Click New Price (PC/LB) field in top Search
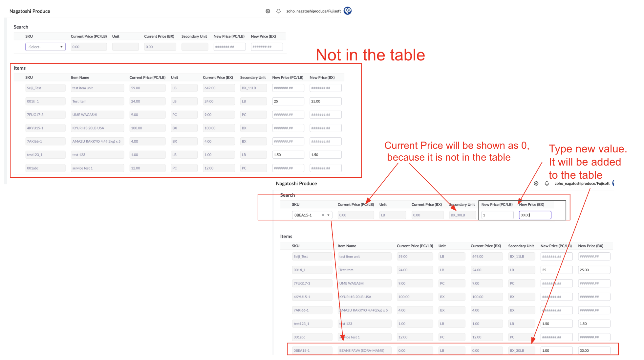The width and height of the screenshot is (644, 360). [x=229, y=47]
